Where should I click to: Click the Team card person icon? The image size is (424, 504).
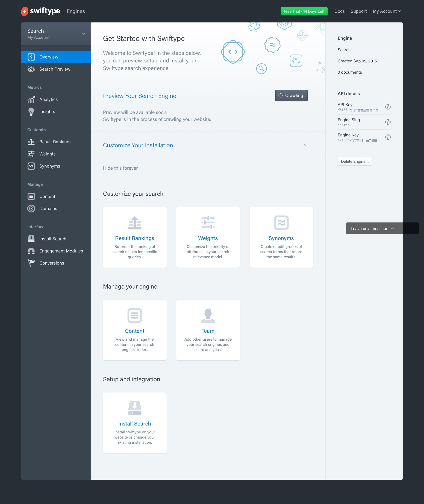point(208,315)
